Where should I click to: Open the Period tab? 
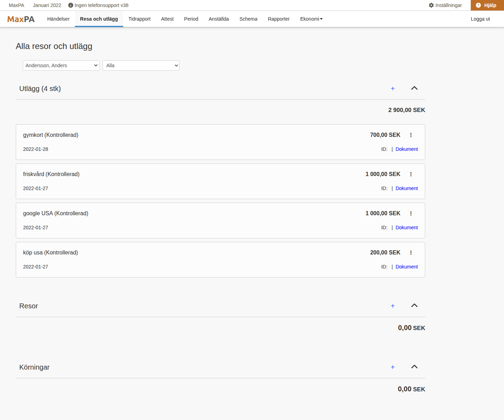coord(191,19)
